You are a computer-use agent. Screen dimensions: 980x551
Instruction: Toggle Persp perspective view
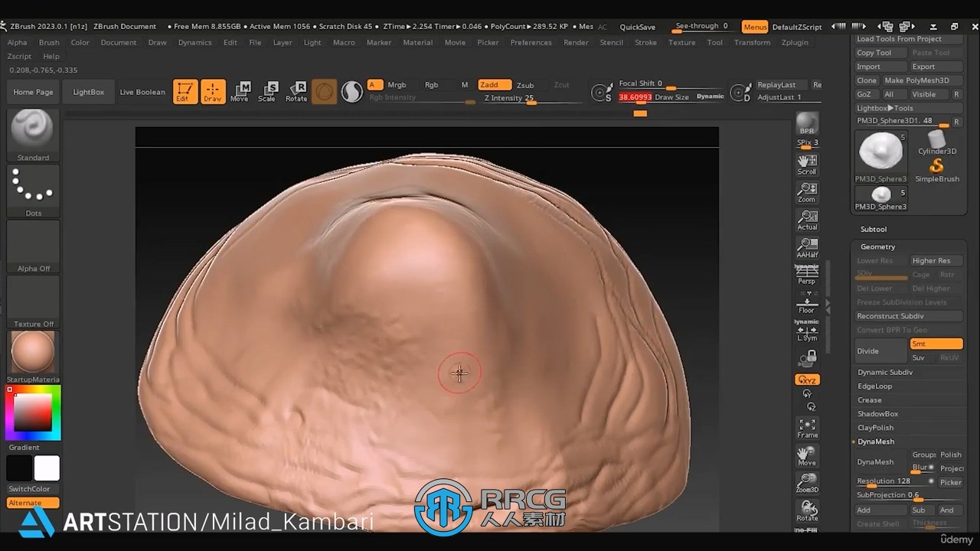click(807, 274)
